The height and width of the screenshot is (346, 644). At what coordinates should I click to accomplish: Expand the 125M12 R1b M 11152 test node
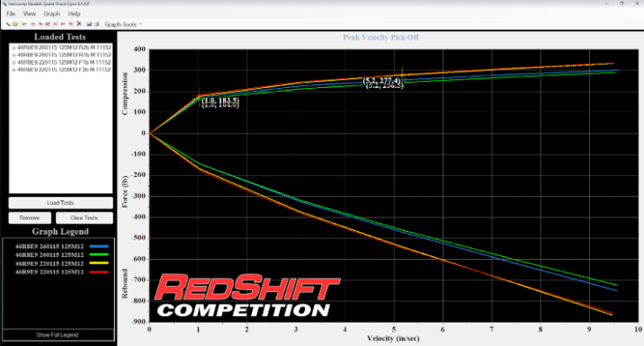(x=13, y=55)
